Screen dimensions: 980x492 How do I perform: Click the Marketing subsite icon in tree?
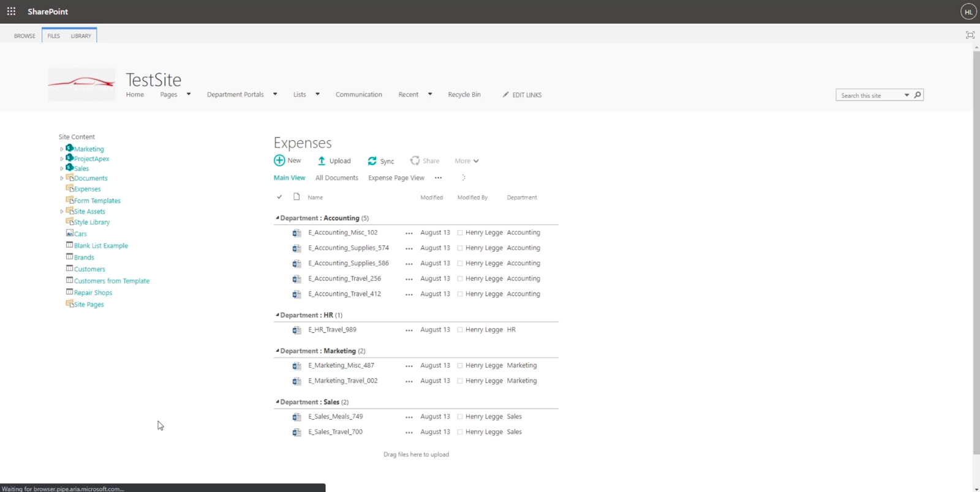pos(70,148)
